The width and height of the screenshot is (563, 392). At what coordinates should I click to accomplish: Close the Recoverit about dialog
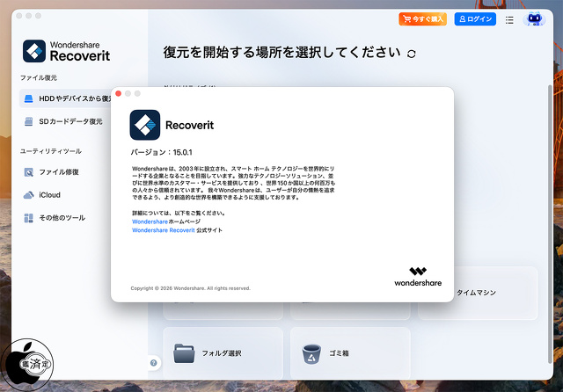(x=119, y=94)
